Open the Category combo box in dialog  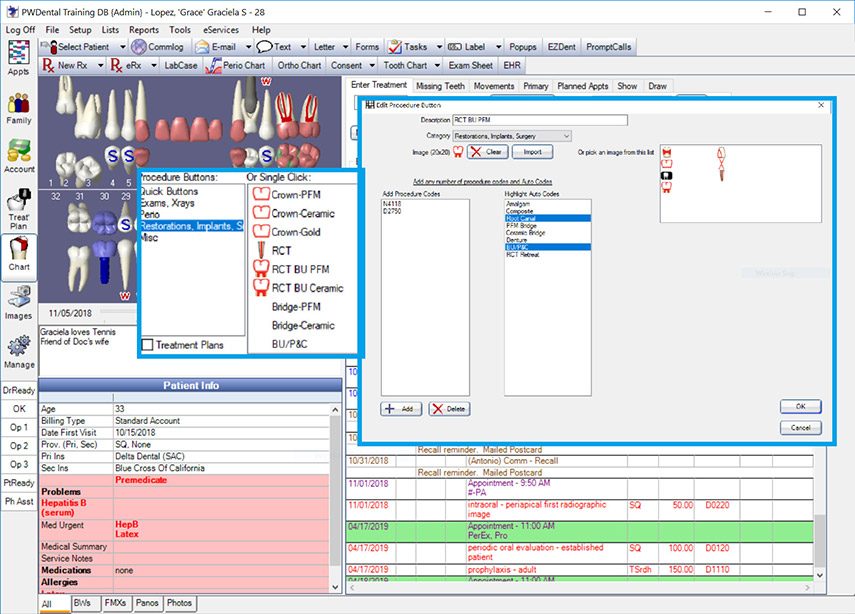pos(512,136)
